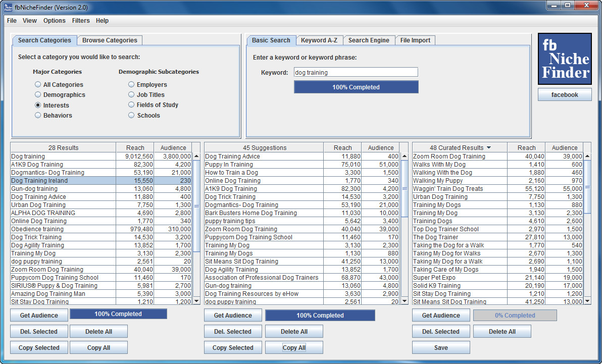
Task: Click the Curated Results scroll down arrow
Action: pyautogui.click(x=587, y=301)
